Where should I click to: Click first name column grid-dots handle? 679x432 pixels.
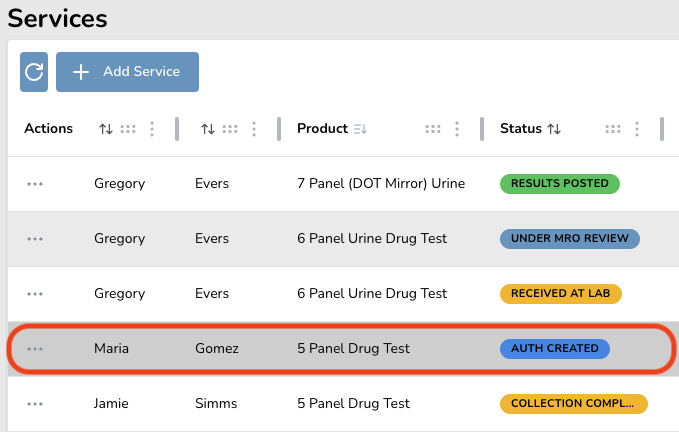tap(128, 129)
